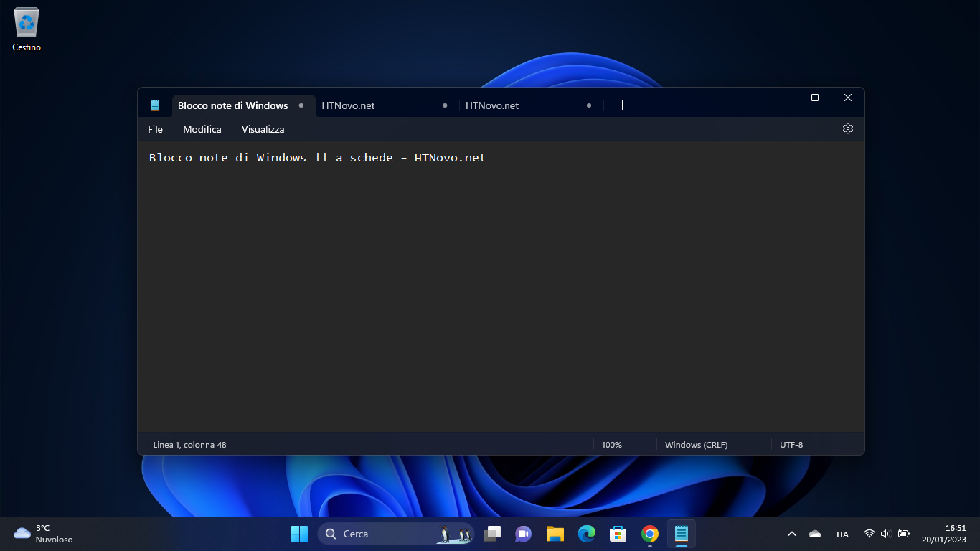The height and width of the screenshot is (551, 980).
Task: Click the volume speaker tray icon
Action: (x=885, y=534)
